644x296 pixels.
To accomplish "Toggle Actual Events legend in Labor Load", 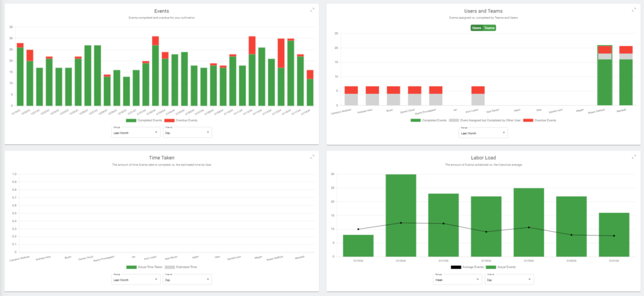I will 501,267.
